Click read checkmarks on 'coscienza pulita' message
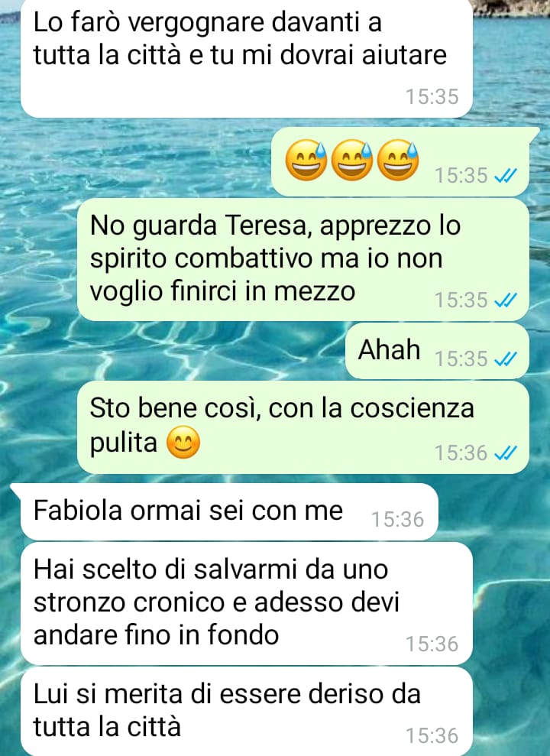The image size is (550, 756). coord(506,453)
